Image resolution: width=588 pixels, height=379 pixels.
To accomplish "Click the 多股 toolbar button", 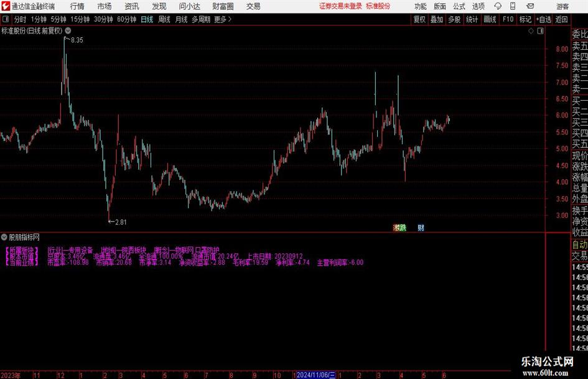I will (454, 19).
